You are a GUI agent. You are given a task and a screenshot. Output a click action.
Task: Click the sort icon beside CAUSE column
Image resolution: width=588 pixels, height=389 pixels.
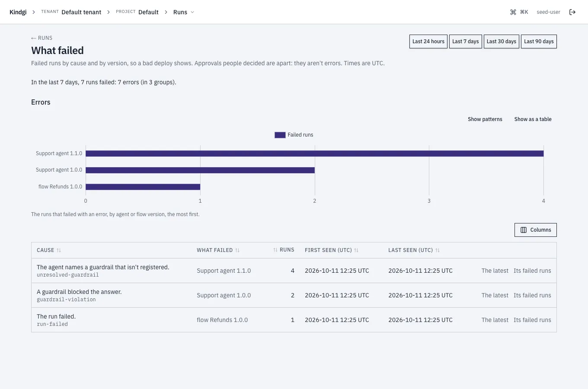coord(59,250)
